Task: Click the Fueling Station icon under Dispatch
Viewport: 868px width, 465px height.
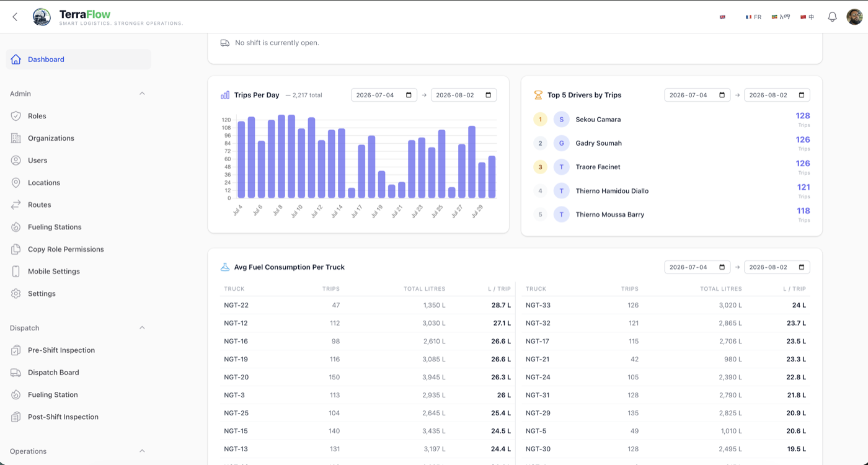Action: (16, 395)
